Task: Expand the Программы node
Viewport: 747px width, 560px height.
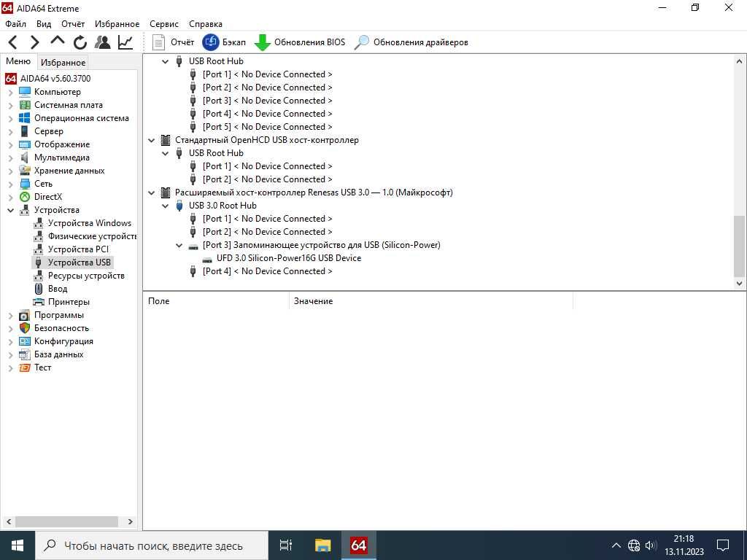Action: [10, 315]
